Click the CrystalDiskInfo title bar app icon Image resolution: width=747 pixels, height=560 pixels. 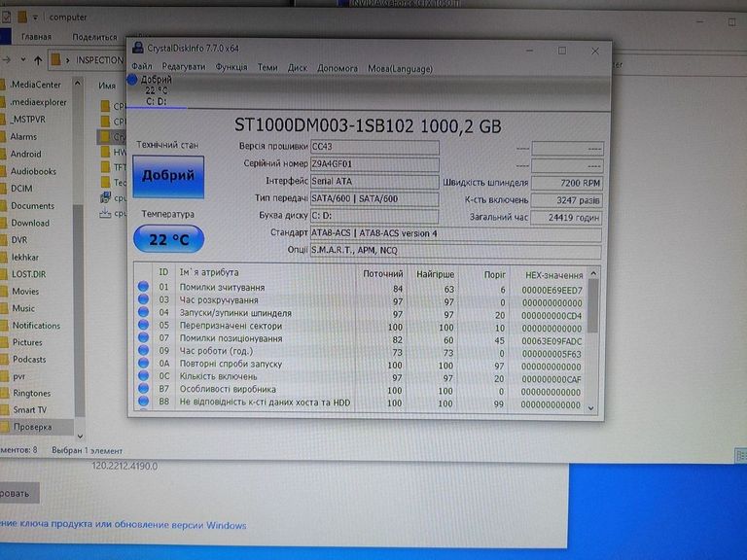click(x=138, y=48)
